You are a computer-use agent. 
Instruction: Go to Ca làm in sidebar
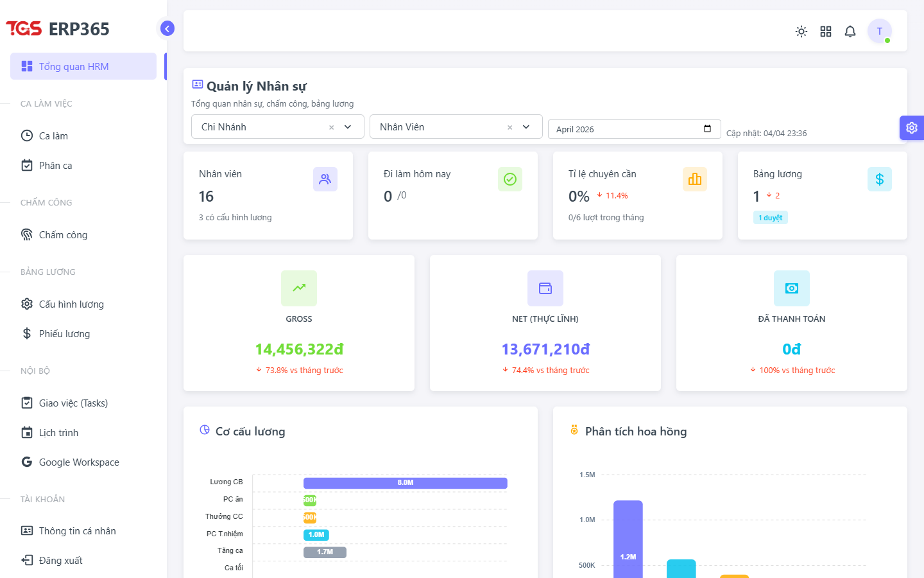[83, 136]
